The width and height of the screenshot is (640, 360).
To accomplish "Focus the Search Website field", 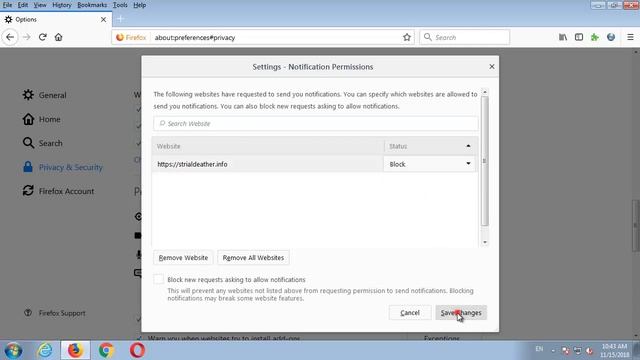I will coord(316,123).
